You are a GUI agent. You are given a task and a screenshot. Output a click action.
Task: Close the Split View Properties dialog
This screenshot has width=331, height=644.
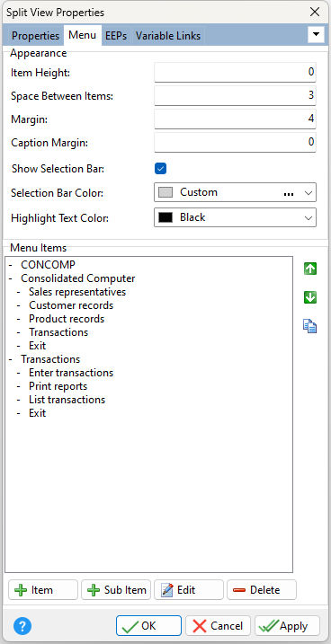315,12
